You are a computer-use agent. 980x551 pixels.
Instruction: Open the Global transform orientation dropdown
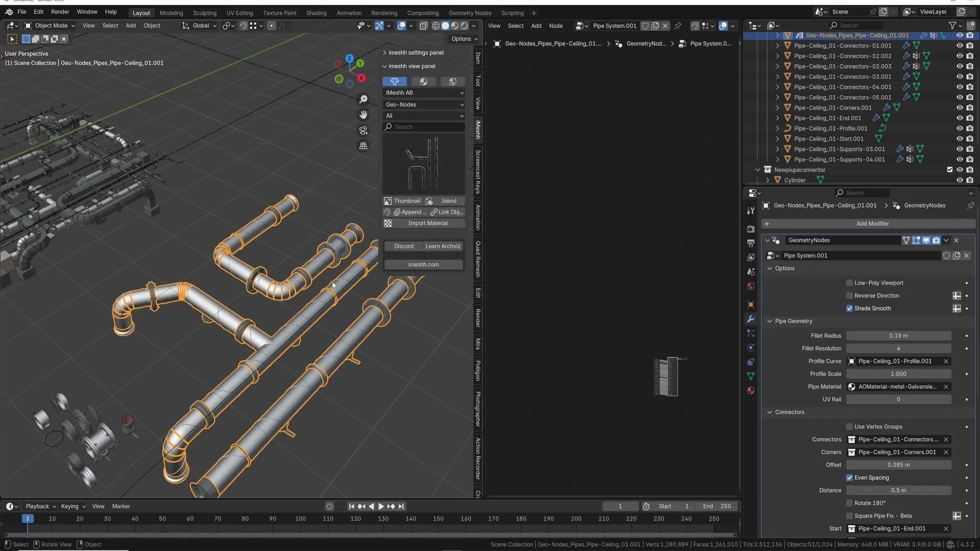tap(200, 26)
